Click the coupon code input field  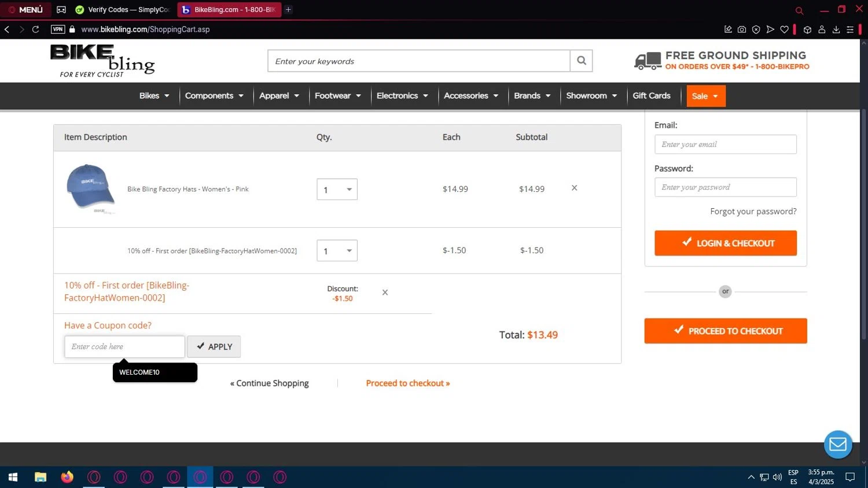point(124,347)
